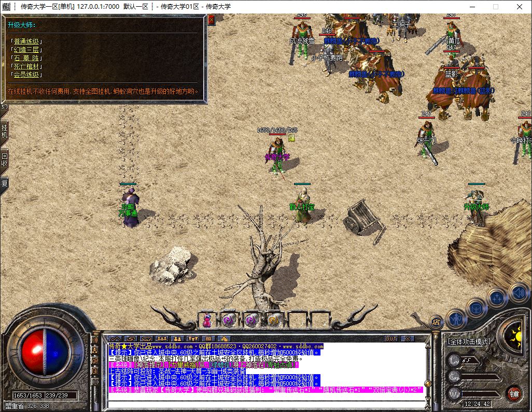Click the OUT logout button
Screen dimensions: 532x412
pos(391,338)
